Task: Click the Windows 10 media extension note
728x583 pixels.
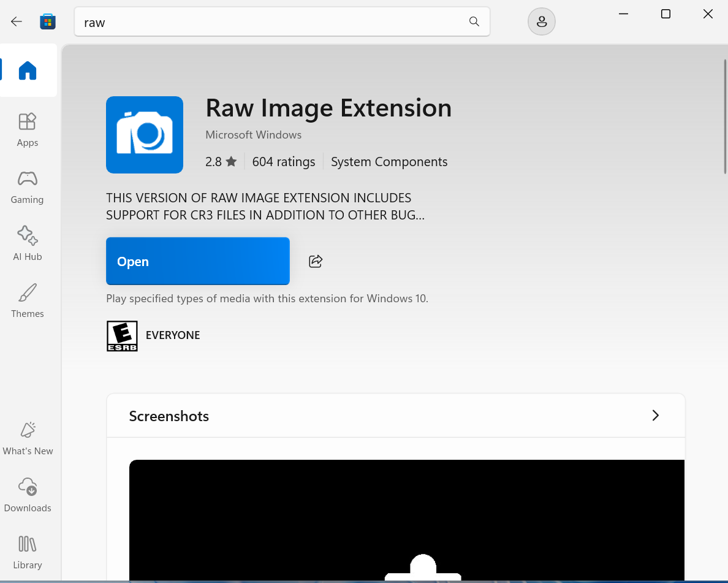Action: click(x=267, y=298)
